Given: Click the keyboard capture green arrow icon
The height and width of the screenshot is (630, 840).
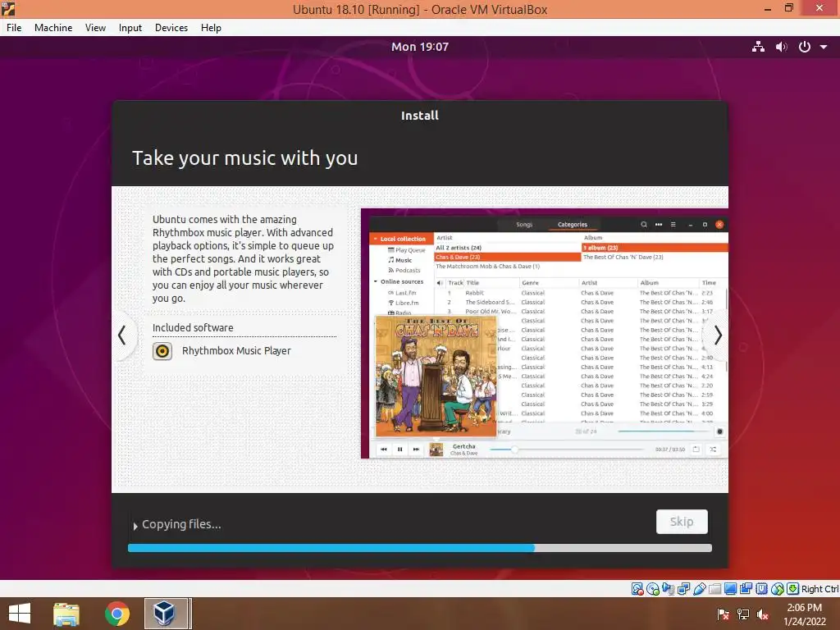Looking at the screenshot, I should click(793, 589).
